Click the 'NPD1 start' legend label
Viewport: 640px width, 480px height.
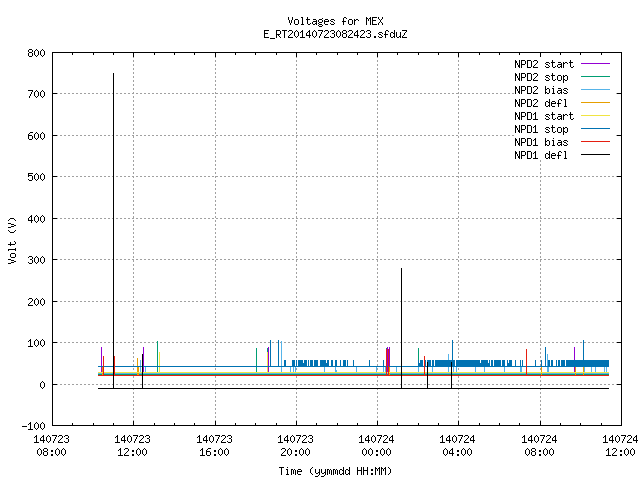tap(544, 116)
